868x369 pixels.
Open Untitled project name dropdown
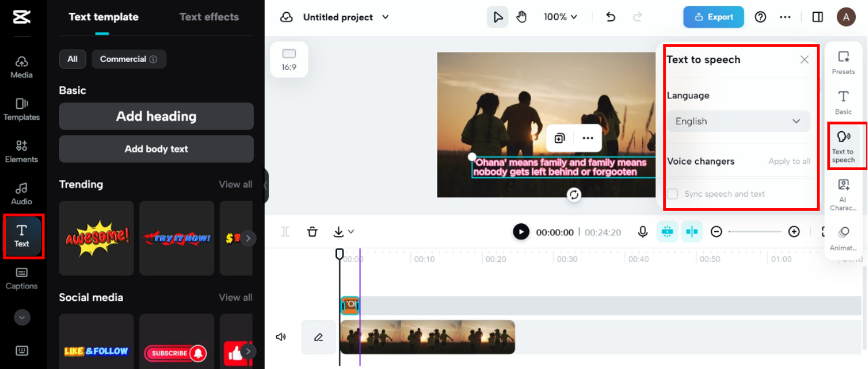tap(346, 17)
